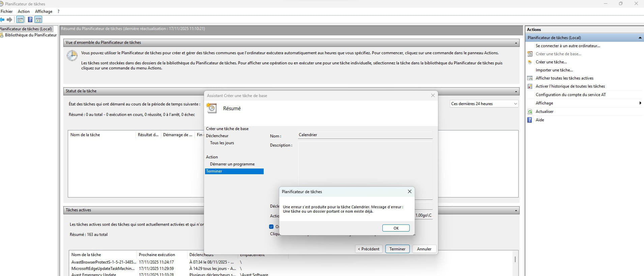Click the Nom field containing 'Calendrier'
The image size is (644, 276).
point(365,135)
